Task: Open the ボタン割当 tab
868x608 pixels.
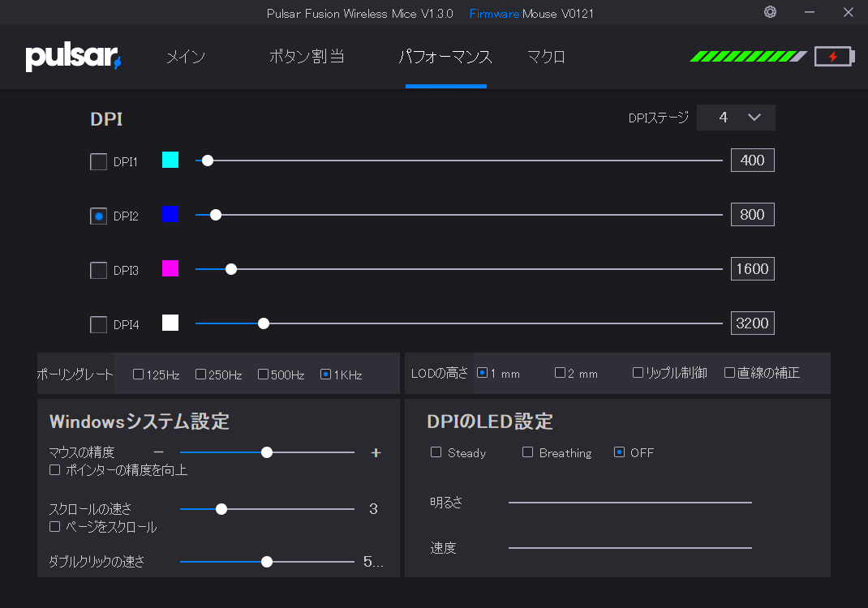Action: click(x=307, y=58)
